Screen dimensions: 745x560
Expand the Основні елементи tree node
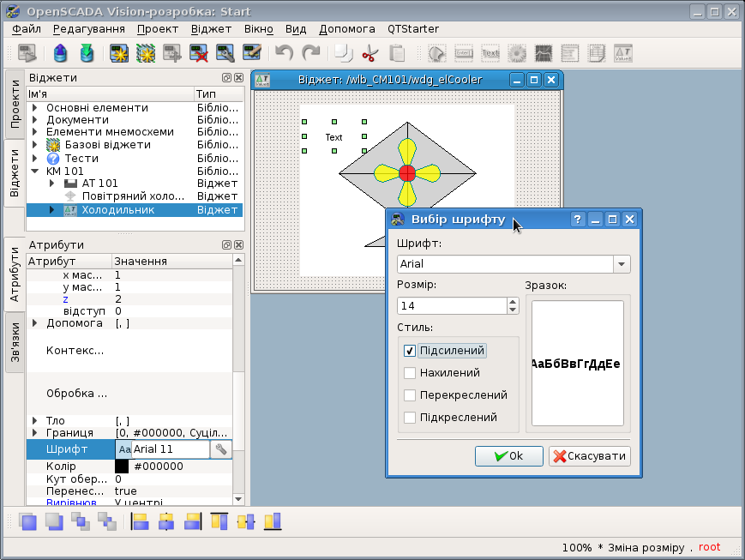point(34,108)
